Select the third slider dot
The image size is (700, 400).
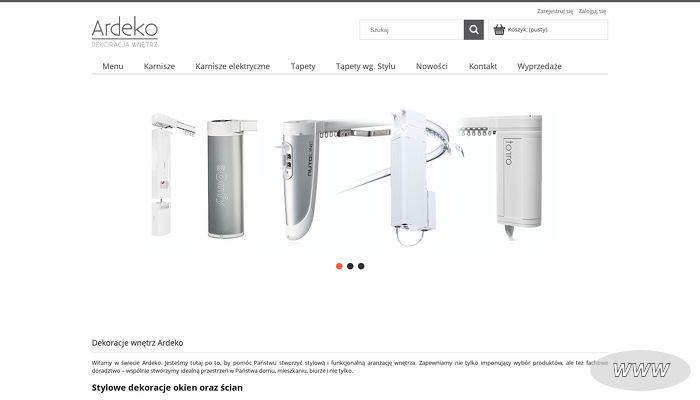[361, 266]
